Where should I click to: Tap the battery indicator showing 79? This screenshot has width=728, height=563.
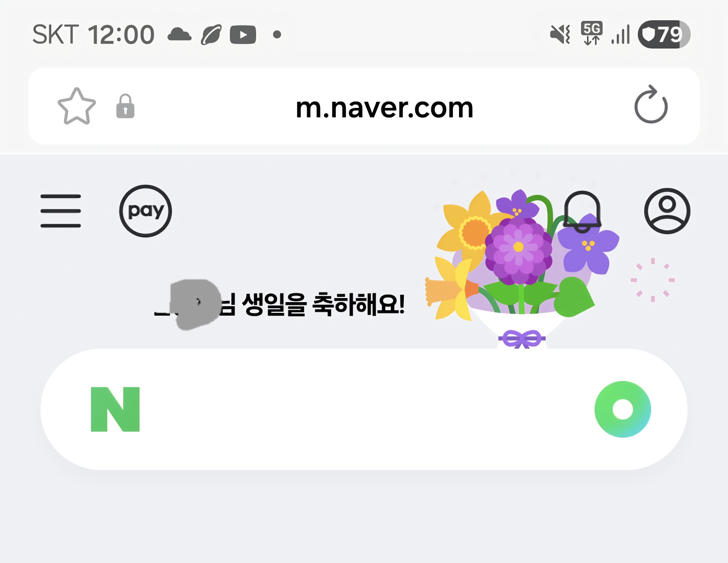(x=664, y=34)
